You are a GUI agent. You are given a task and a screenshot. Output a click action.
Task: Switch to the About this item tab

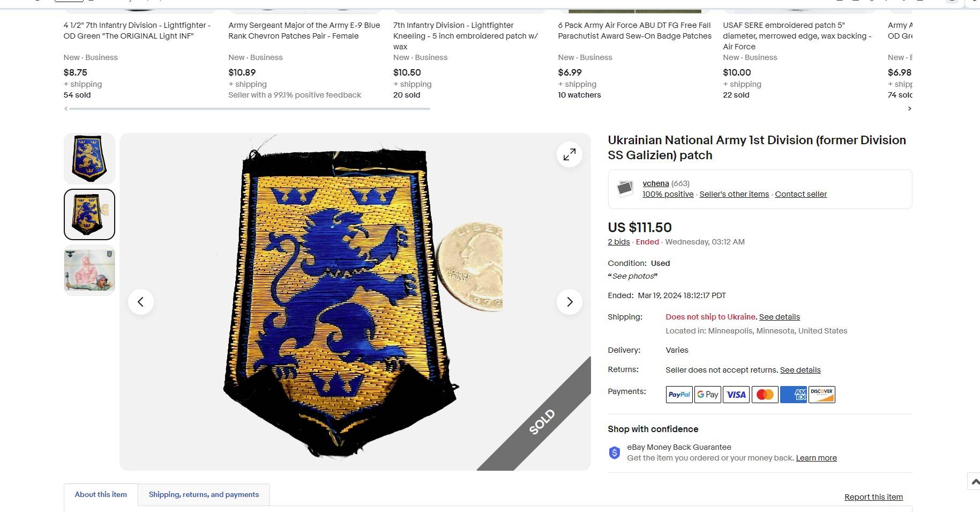pos(101,494)
